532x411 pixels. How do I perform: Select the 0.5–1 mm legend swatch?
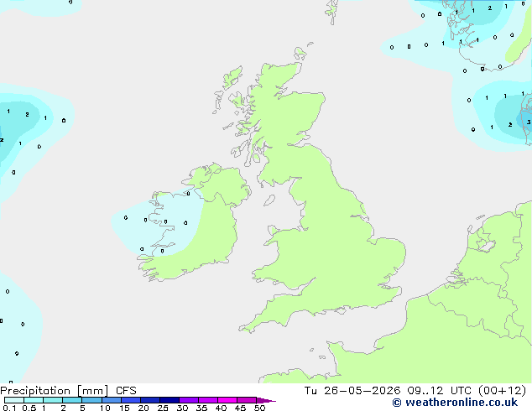click(x=34, y=400)
